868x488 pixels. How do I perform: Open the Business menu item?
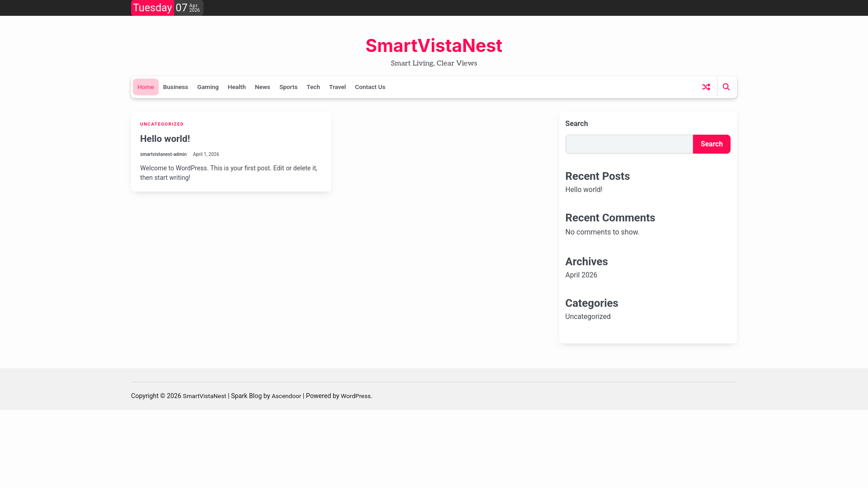pos(175,87)
